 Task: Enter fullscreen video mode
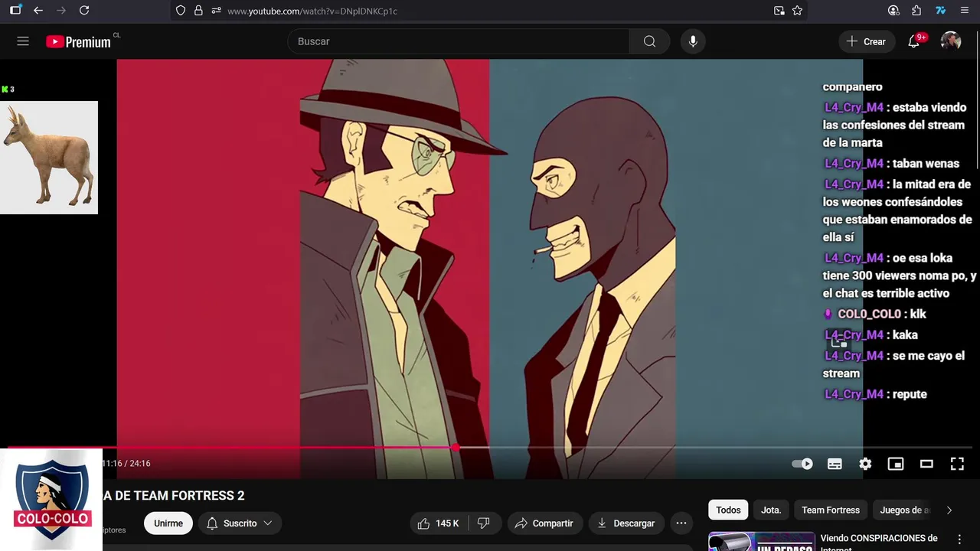click(957, 464)
